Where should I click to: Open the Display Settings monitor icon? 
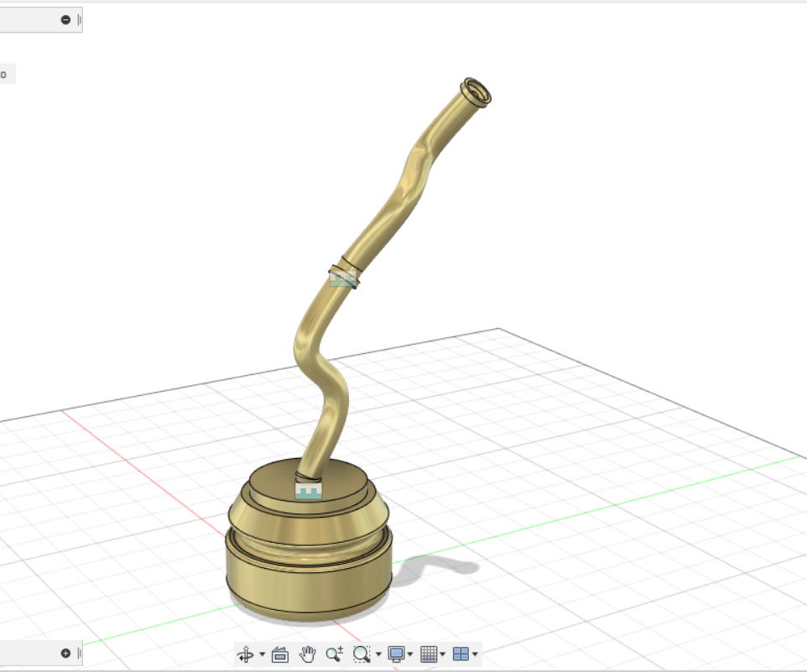pyautogui.click(x=396, y=654)
